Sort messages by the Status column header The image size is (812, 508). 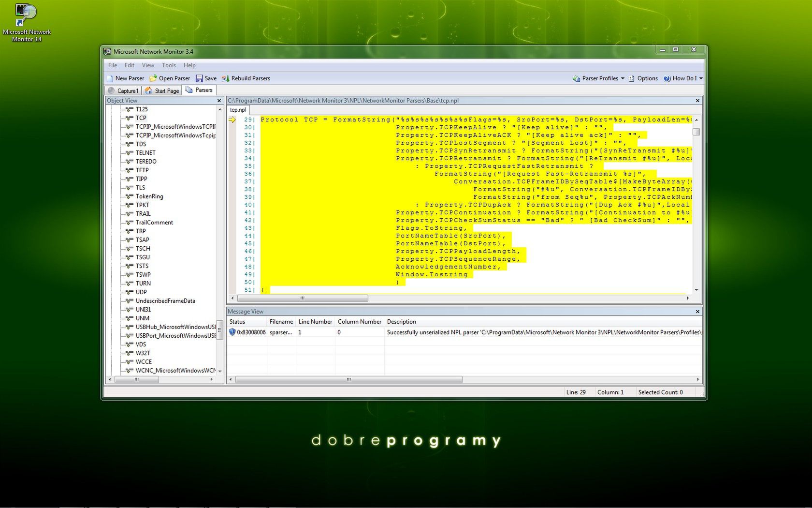246,322
